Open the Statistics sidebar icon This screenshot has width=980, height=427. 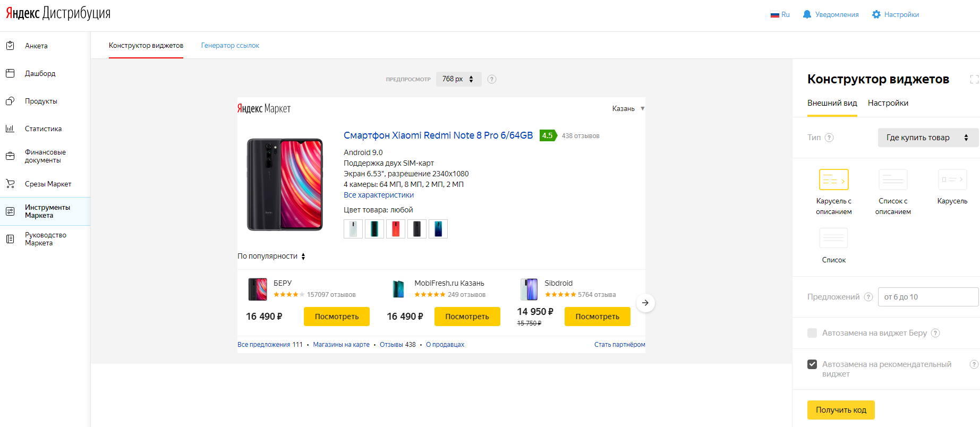coord(10,129)
